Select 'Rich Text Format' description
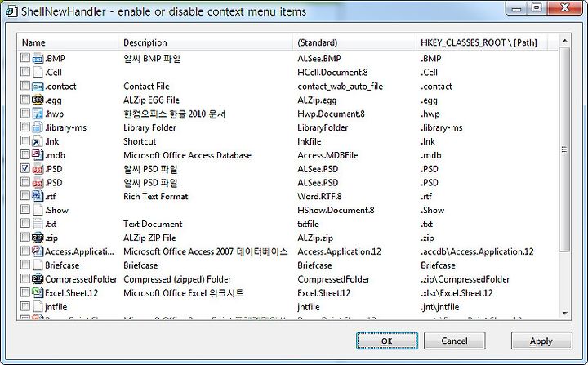588x365 pixels. (156, 197)
